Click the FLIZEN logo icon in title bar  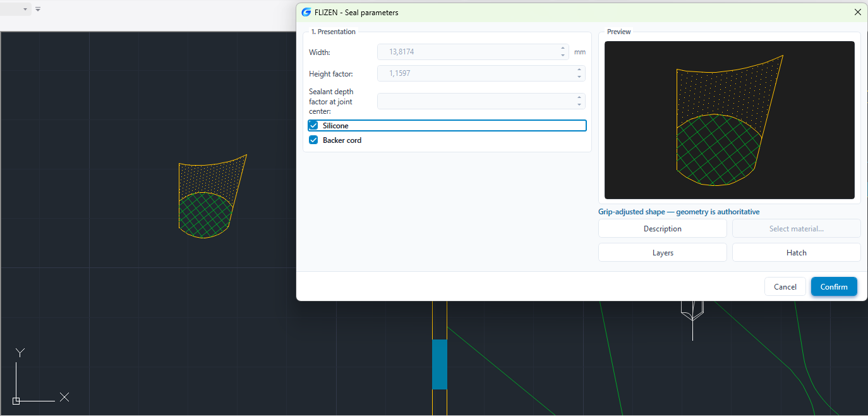point(306,12)
